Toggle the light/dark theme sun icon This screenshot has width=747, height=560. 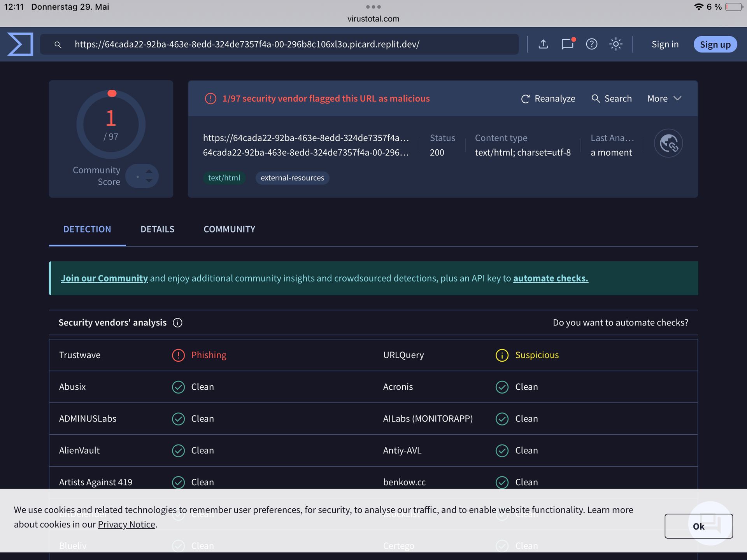[615, 44]
